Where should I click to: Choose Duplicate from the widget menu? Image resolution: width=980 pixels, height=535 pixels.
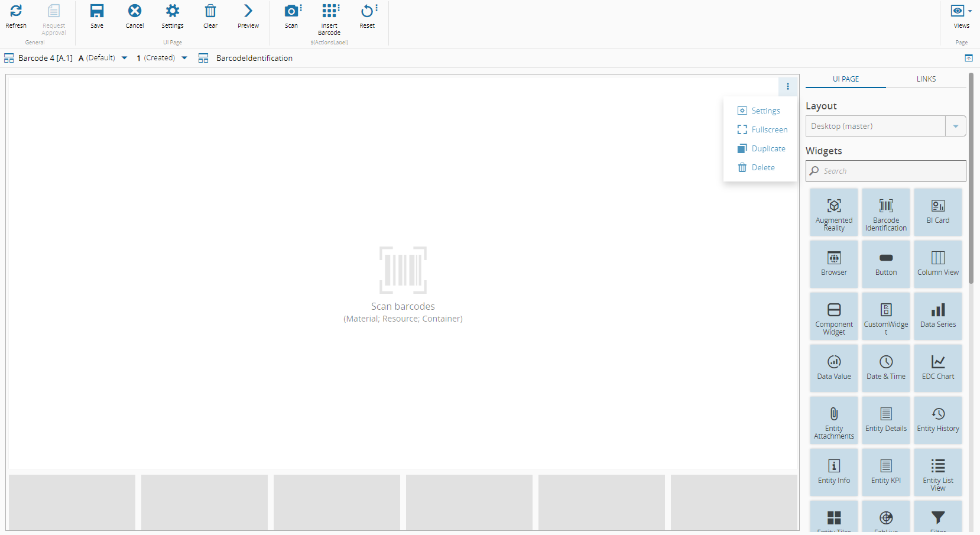[768, 149]
